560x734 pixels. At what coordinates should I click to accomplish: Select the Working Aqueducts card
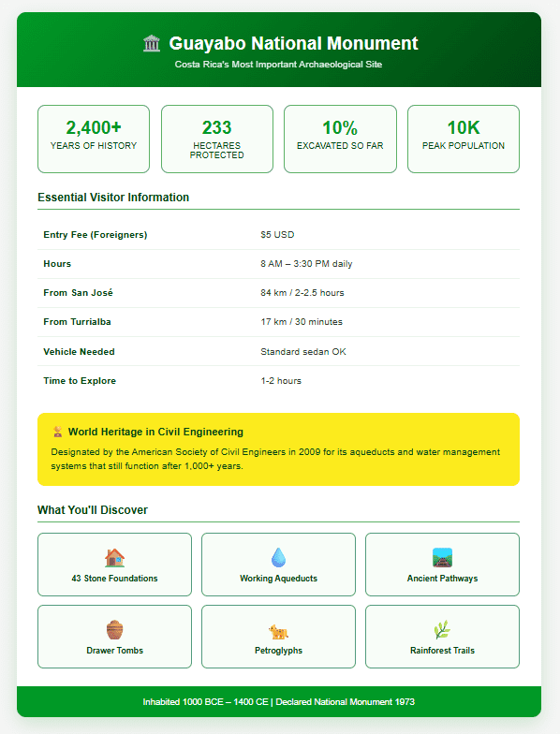point(279,565)
